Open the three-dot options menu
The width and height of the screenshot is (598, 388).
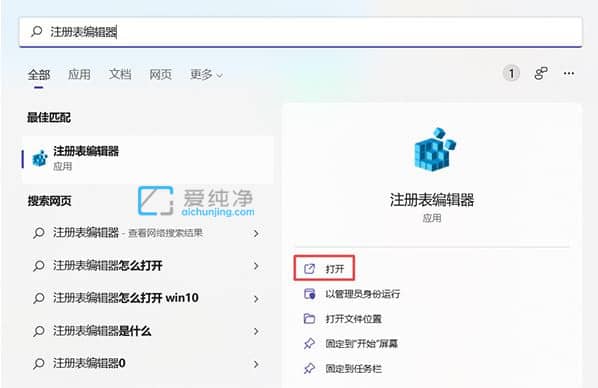coord(569,73)
